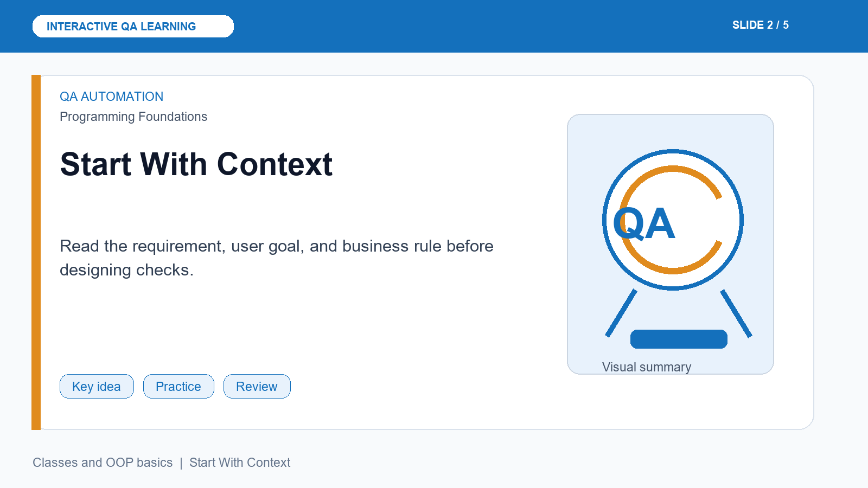Viewport: 868px width, 488px height.
Task: Click the Key idea pill
Action: point(97,386)
